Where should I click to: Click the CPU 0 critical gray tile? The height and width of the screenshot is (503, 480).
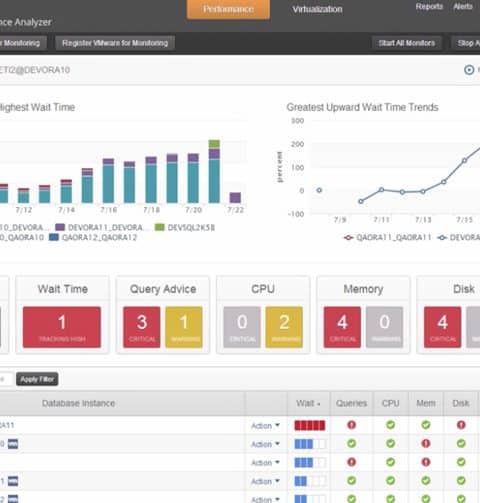click(242, 327)
